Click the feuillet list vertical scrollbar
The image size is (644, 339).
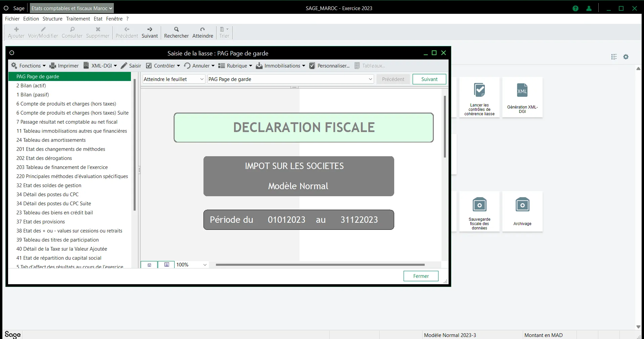(135, 144)
